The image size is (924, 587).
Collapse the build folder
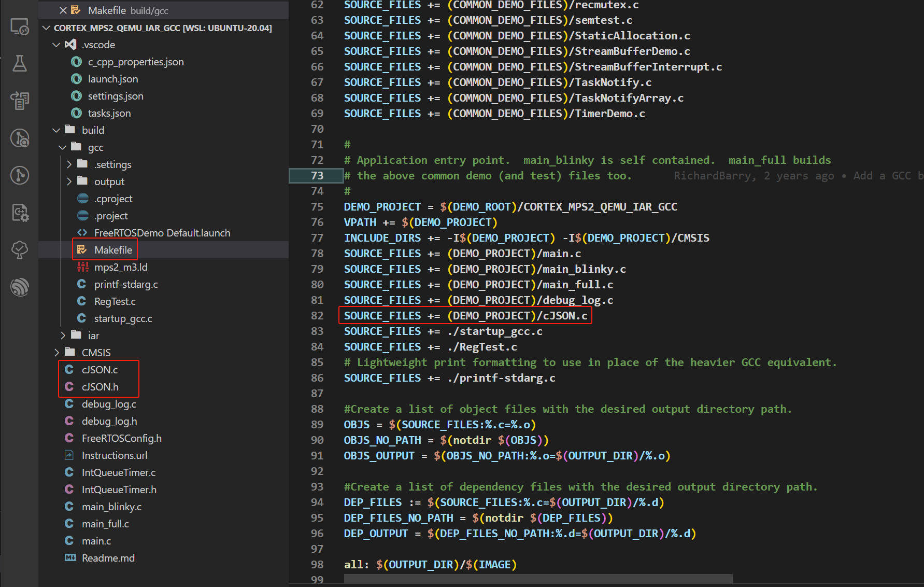click(56, 130)
